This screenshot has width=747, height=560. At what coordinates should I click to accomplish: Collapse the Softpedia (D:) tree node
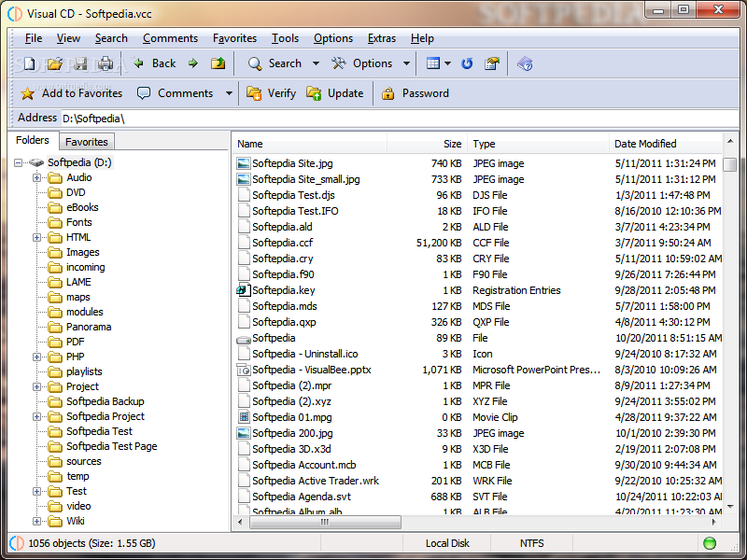(x=18, y=162)
